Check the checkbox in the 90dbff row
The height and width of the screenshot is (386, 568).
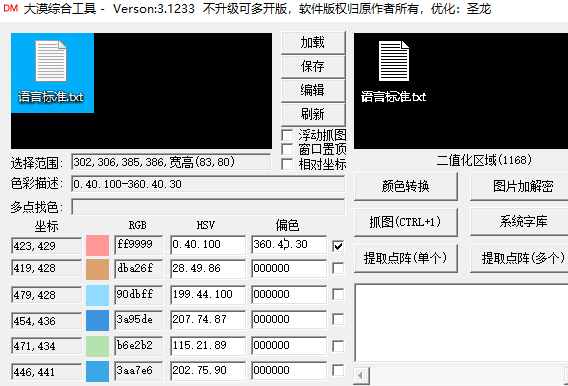[x=338, y=294]
